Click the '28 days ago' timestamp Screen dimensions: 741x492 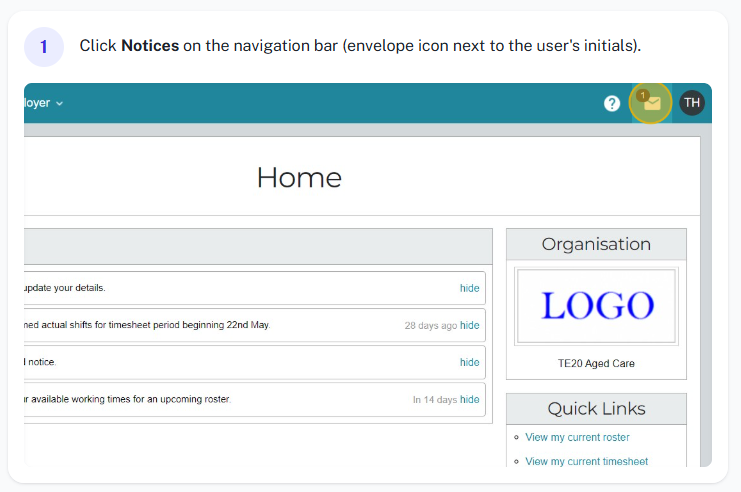431,326
